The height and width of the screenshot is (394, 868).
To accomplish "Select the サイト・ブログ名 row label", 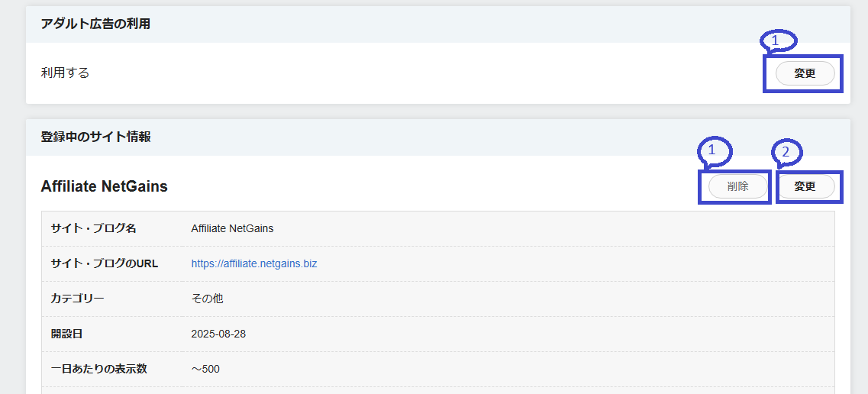I will tap(93, 228).
